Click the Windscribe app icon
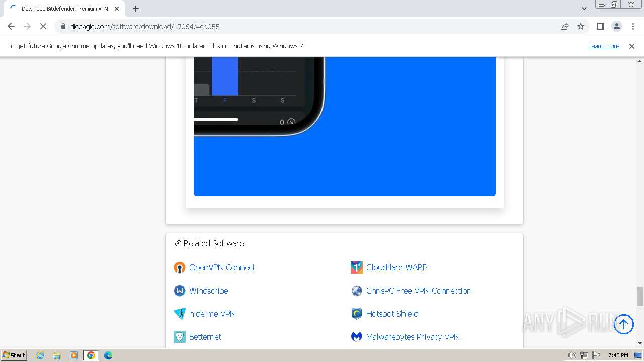 180,291
